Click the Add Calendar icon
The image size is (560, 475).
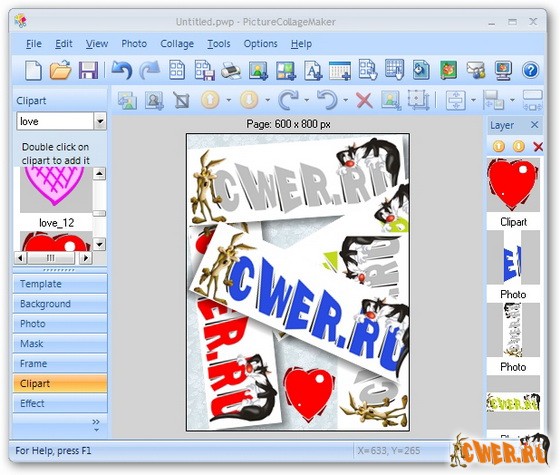coord(340,70)
